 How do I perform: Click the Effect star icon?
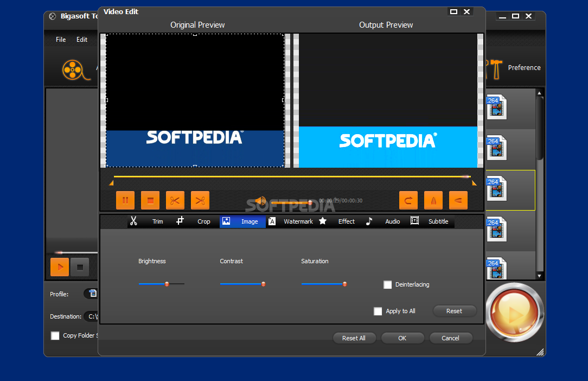(x=323, y=221)
